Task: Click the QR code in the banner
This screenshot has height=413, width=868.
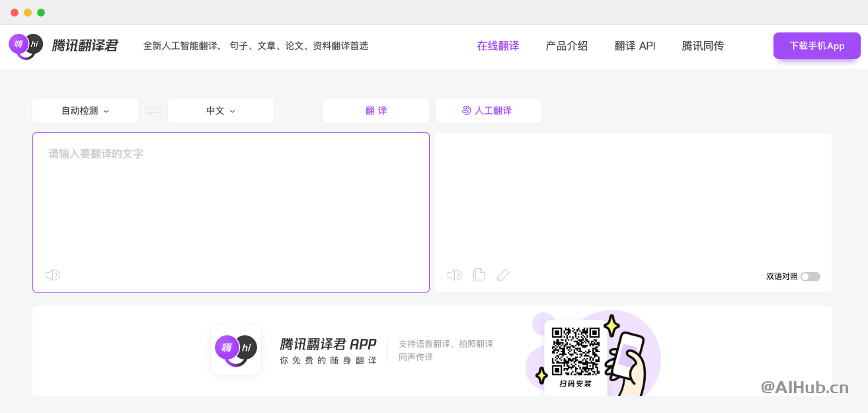Action: [x=576, y=351]
